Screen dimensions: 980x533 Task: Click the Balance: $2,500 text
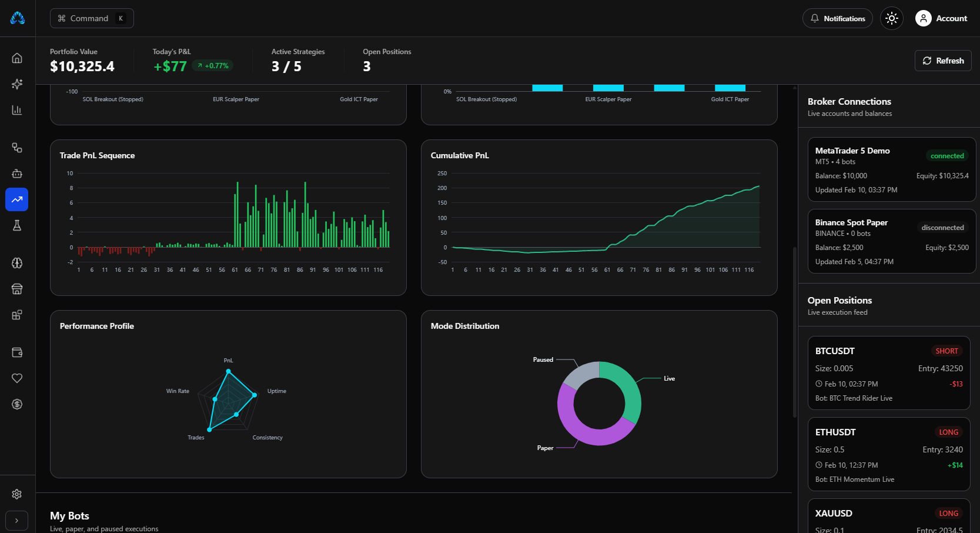tap(839, 248)
